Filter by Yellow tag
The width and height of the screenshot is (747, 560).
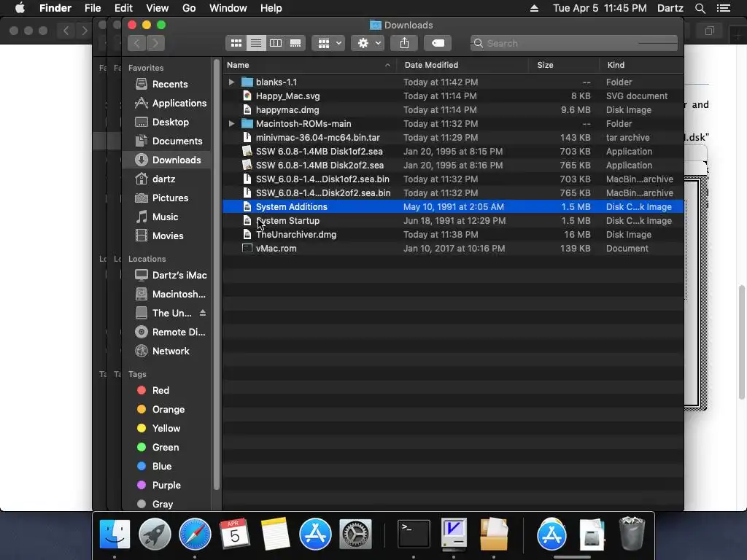(167, 428)
